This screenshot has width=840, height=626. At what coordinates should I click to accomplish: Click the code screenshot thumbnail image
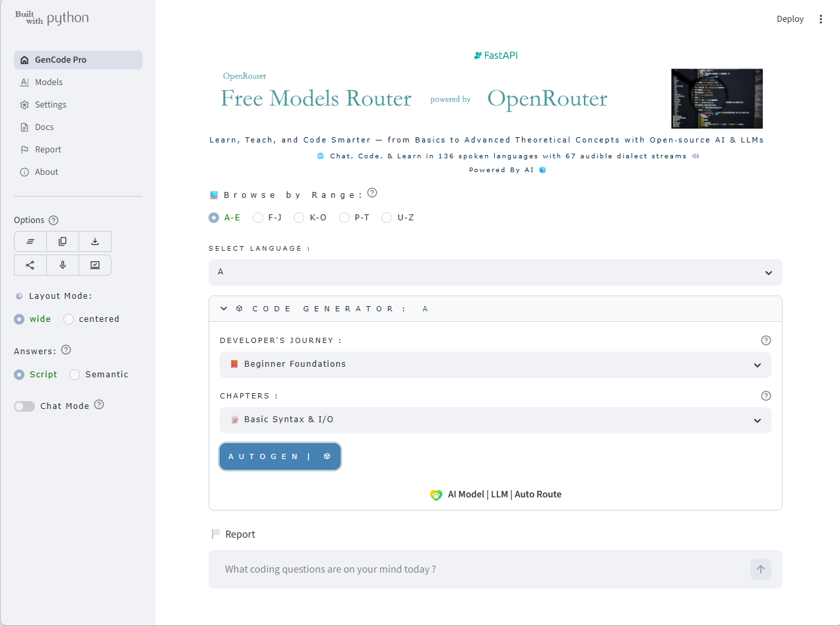point(717,98)
